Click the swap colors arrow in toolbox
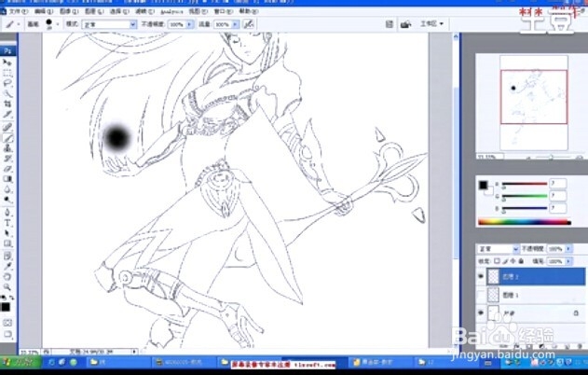The height and width of the screenshot is (375, 588). (x=11, y=298)
